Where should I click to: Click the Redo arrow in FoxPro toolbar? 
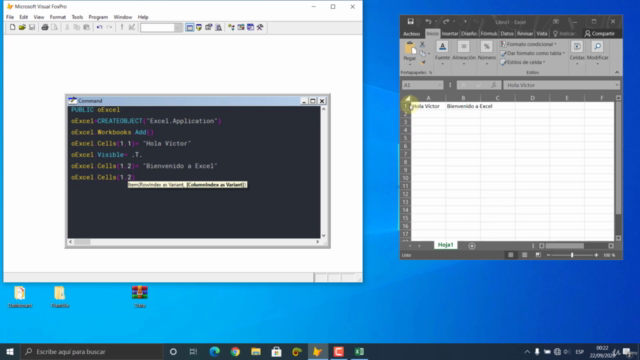109,27
